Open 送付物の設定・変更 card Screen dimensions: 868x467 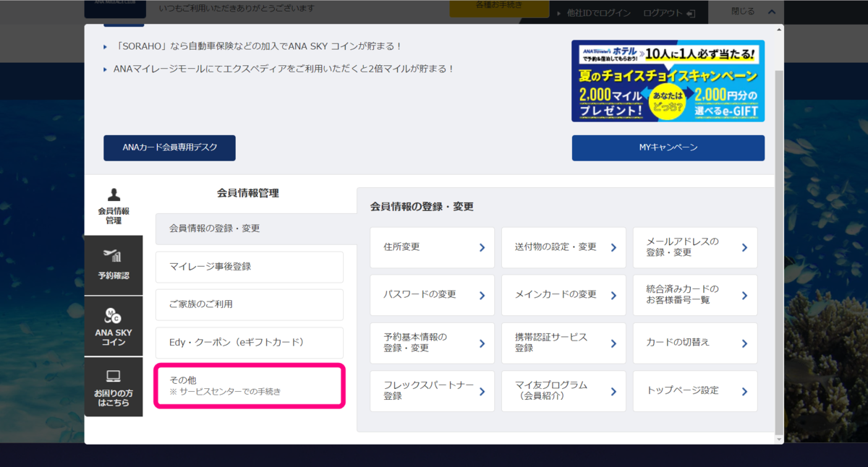(564, 247)
